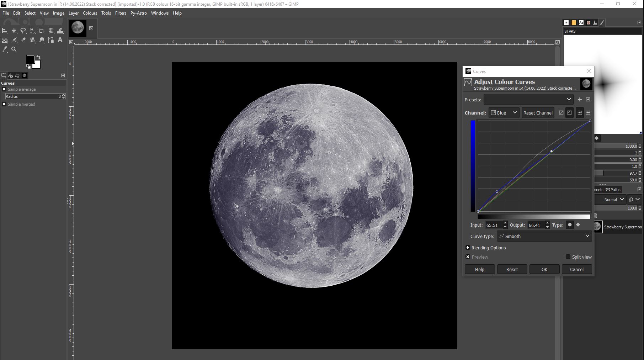
Task: Open the Channel dropdown showing Blue
Action: pyautogui.click(x=504, y=113)
